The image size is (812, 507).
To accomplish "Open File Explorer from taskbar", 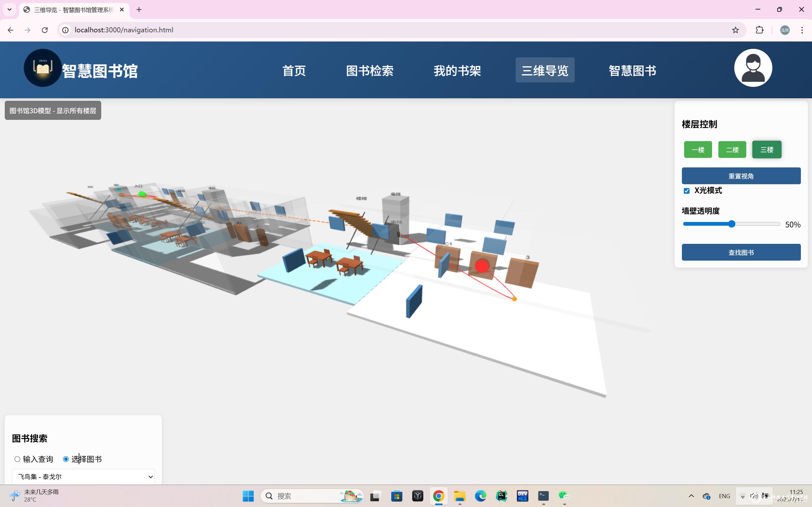I will click(459, 496).
